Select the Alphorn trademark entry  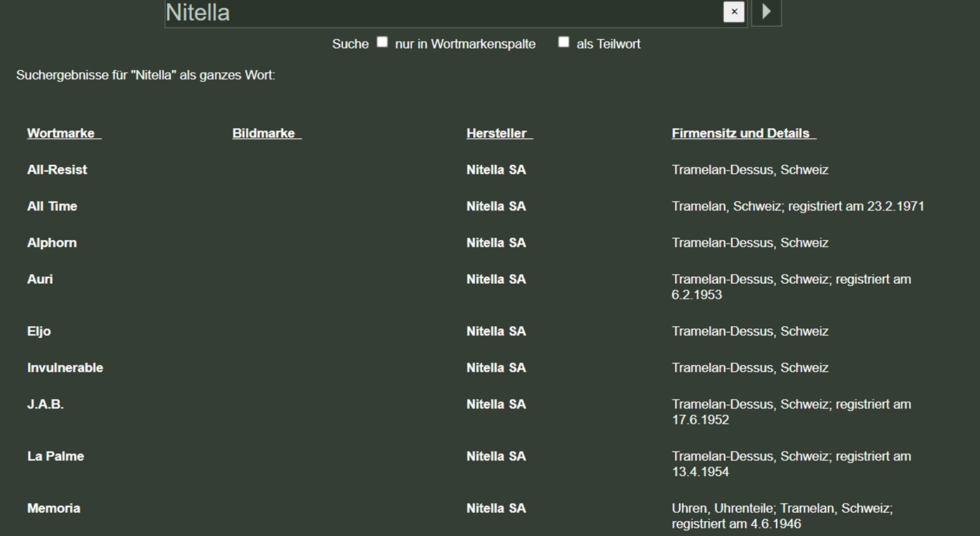pos(52,243)
